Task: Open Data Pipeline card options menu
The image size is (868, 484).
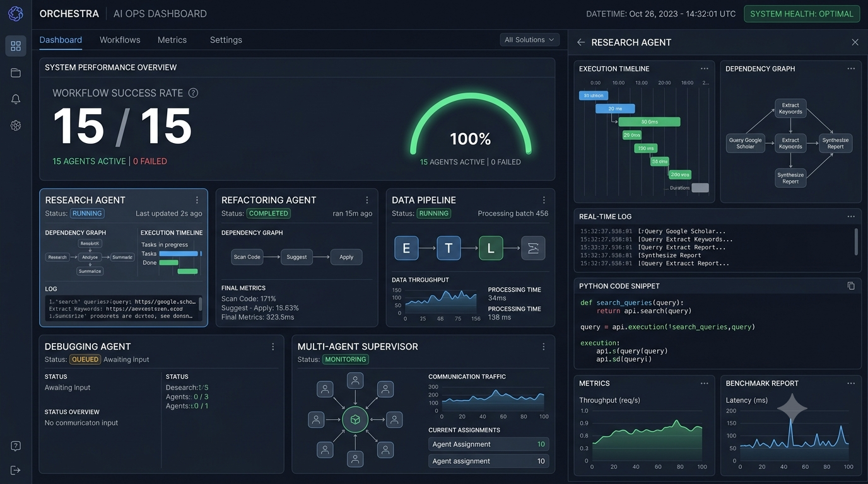Action: click(544, 200)
